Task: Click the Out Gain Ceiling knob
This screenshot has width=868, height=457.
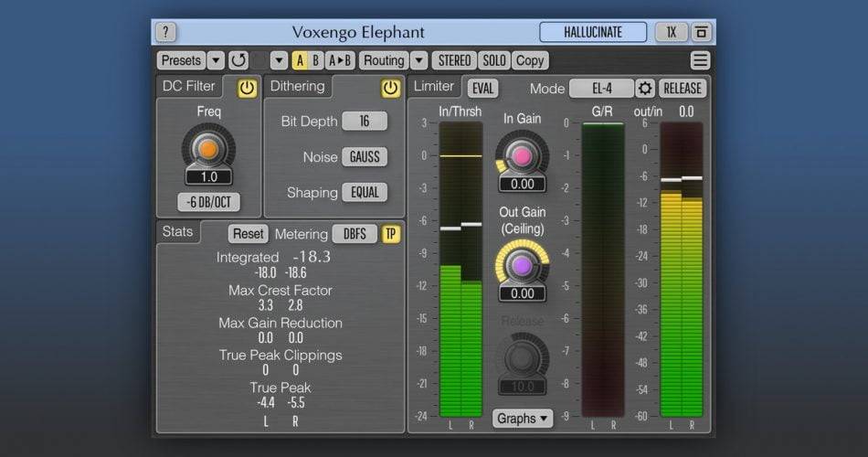Action: tap(522, 266)
